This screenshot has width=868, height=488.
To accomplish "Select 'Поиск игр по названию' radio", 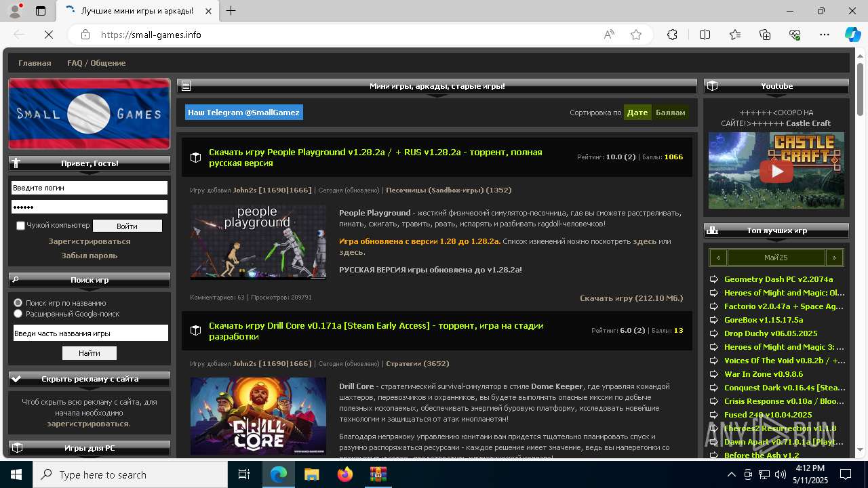I will (18, 303).
